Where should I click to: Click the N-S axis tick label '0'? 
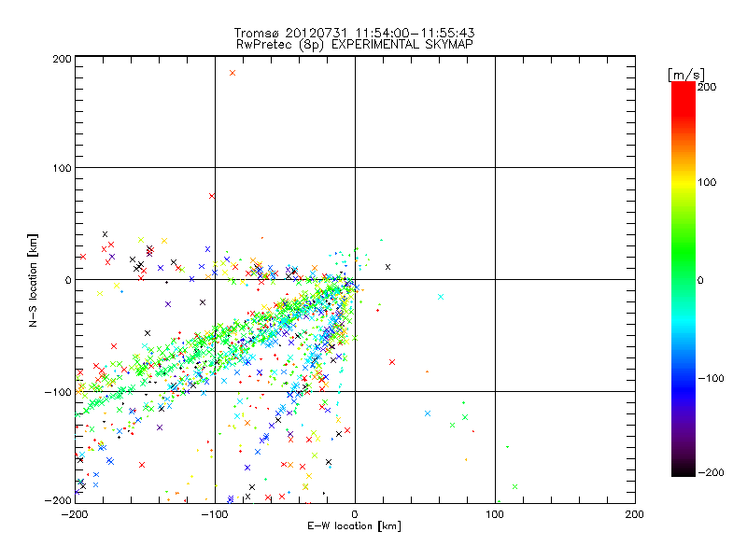(68, 280)
